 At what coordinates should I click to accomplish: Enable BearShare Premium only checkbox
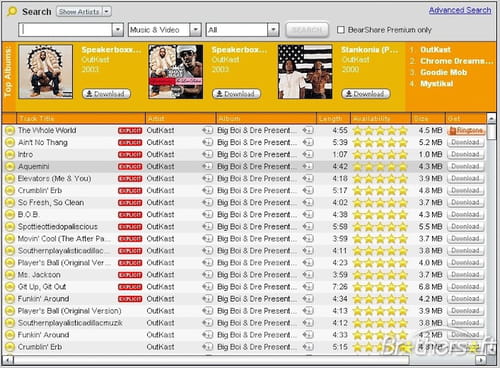(341, 30)
